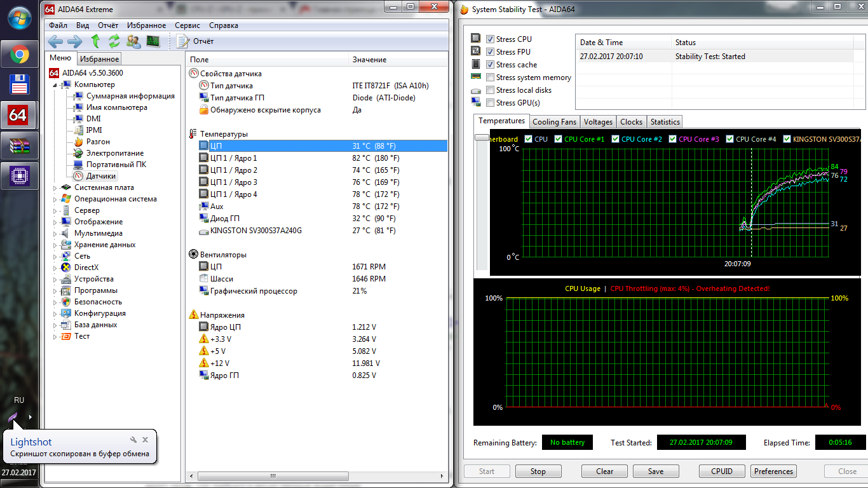This screenshot has width=868, height=488.
Task: Open WinRAR from the taskbar
Action: click(x=20, y=146)
